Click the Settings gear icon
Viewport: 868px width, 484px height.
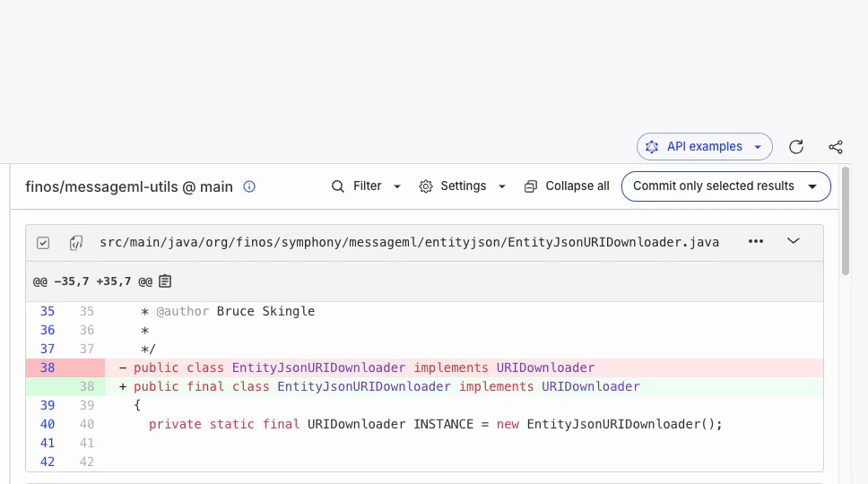(x=426, y=186)
